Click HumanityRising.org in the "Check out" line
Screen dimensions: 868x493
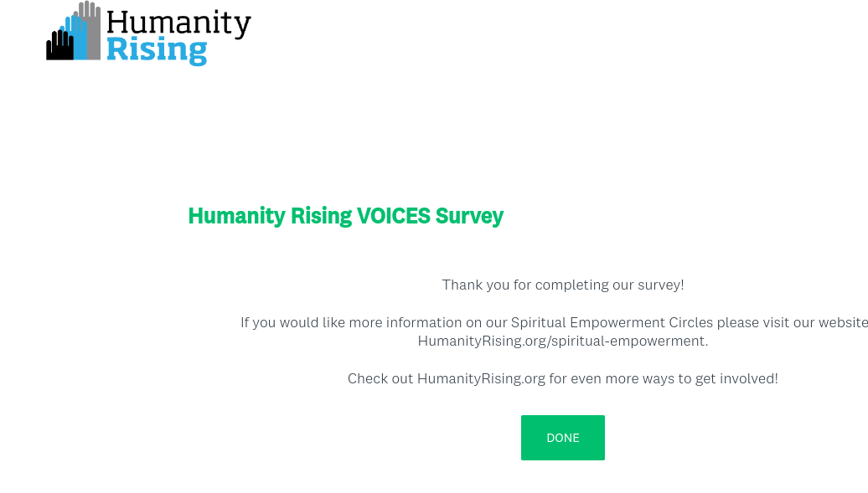481,378
